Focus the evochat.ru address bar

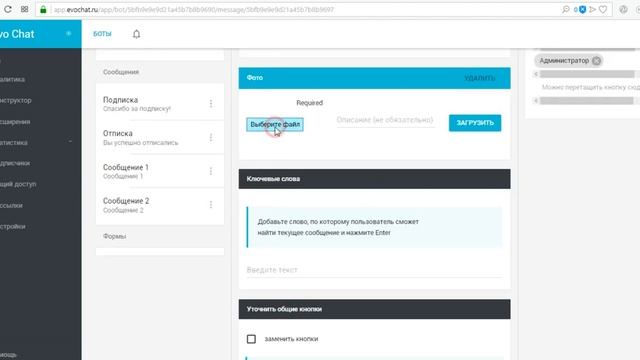click(302, 9)
